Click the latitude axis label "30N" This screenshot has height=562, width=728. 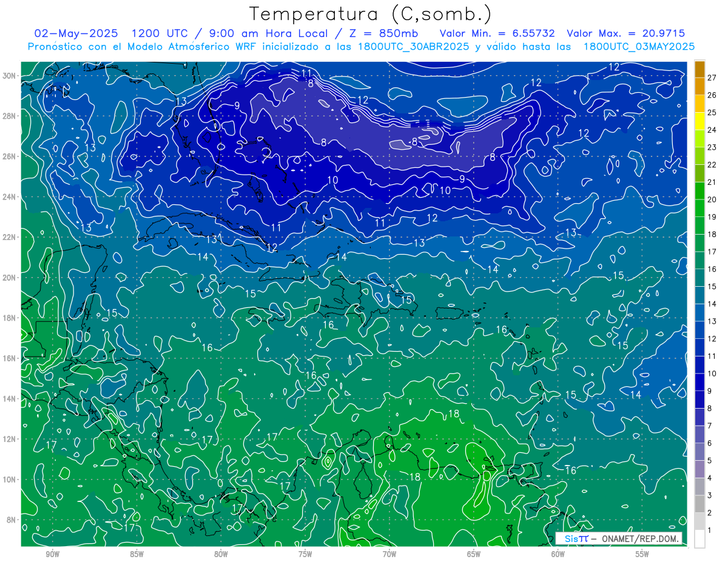10,75
